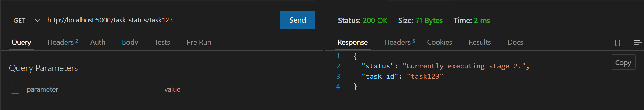Switch to the request Headers tab
This screenshot has height=110, width=644.
[x=63, y=42]
